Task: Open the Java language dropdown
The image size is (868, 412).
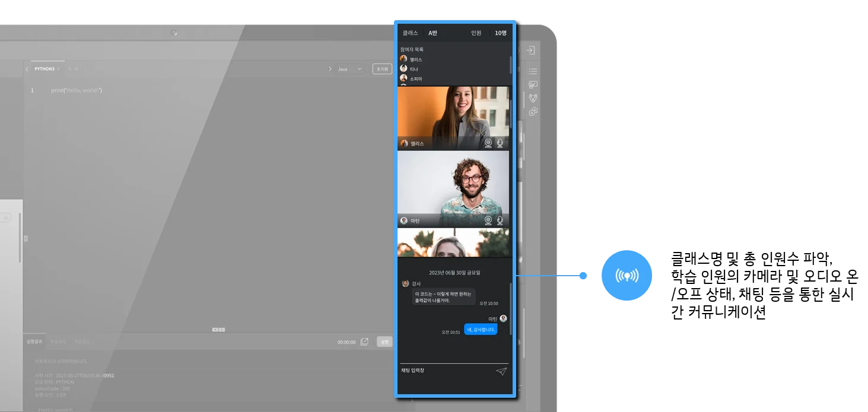Action: 349,69
